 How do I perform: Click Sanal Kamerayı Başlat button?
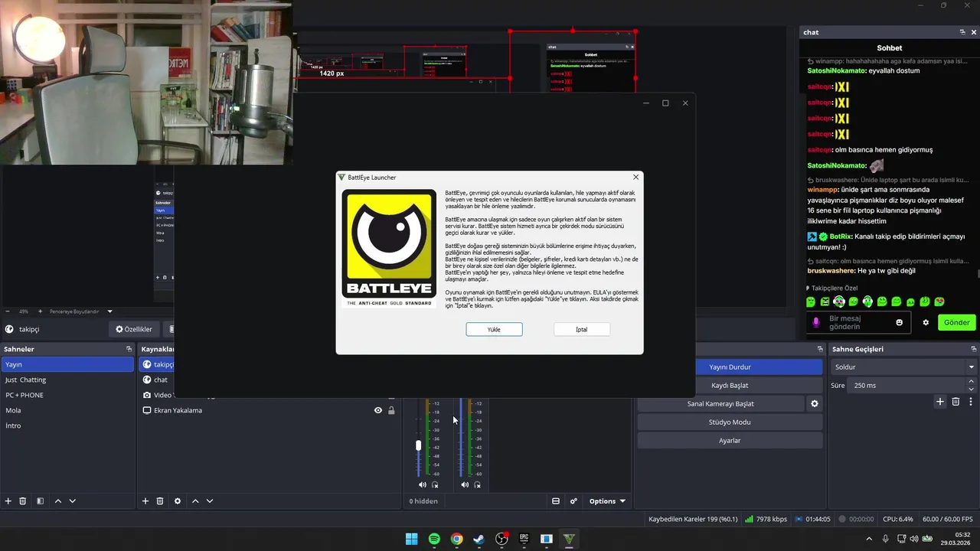point(720,403)
